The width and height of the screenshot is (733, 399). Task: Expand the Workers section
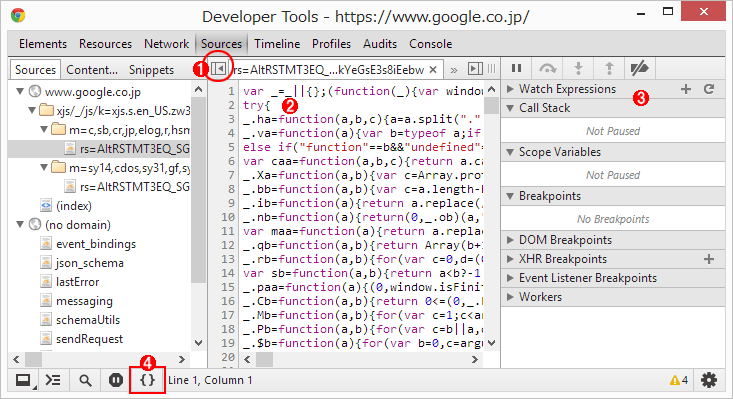tap(510, 297)
